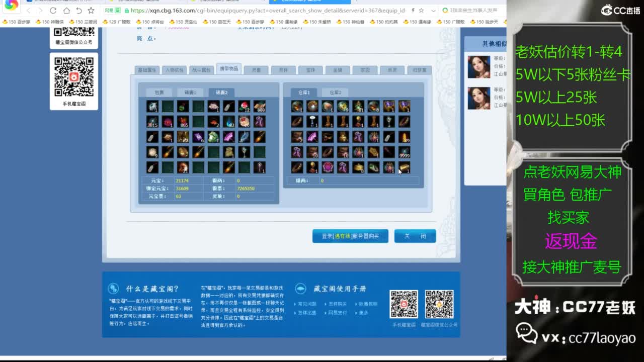Click the browser back arrow

28,11
